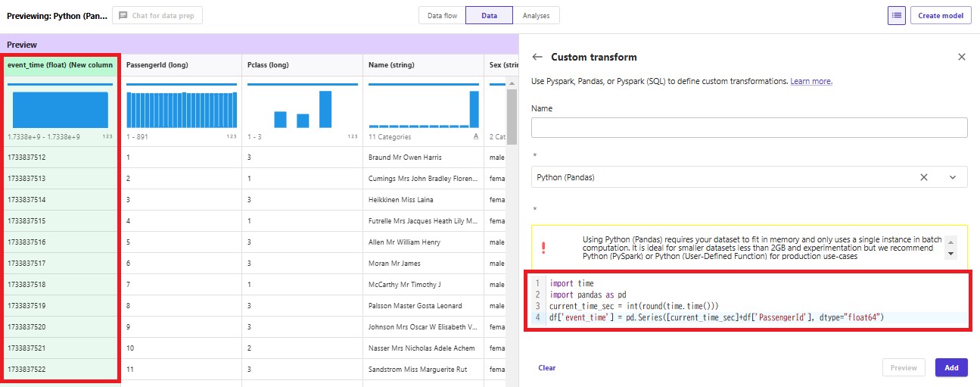Click the Name column string type icon

[476, 137]
